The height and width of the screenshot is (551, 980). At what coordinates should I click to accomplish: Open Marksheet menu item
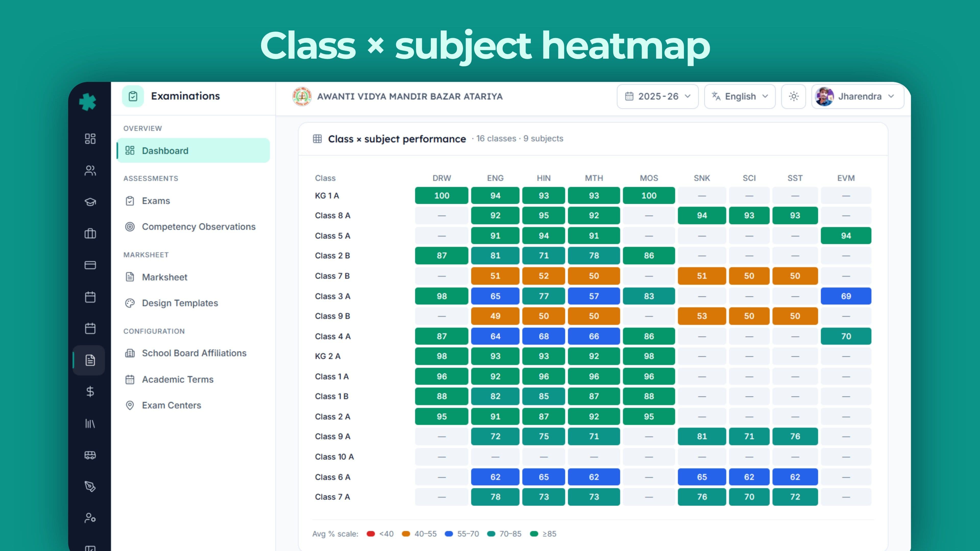[193, 277]
